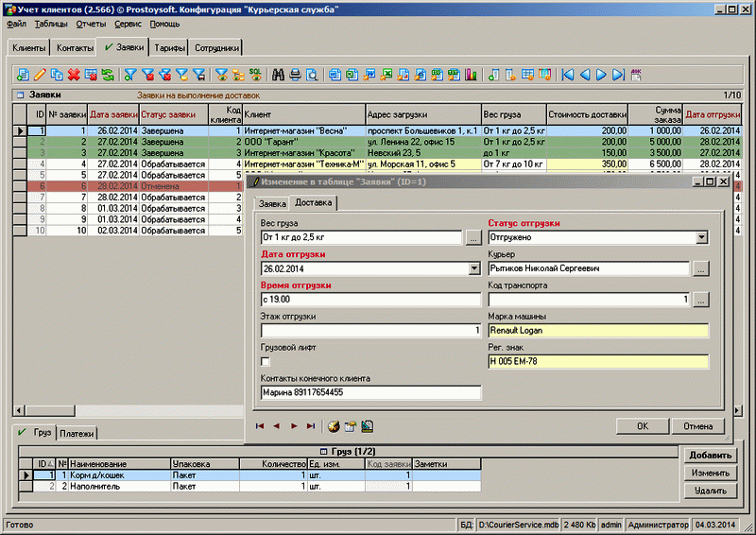This screenshot has height=535, width=756.
Task: Open the Отчеты menu
Action: [x=91, y=22]
